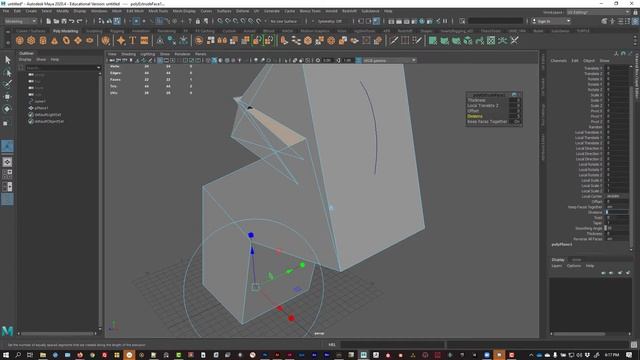Click the polygon torus shelf icon

point(66,40)
